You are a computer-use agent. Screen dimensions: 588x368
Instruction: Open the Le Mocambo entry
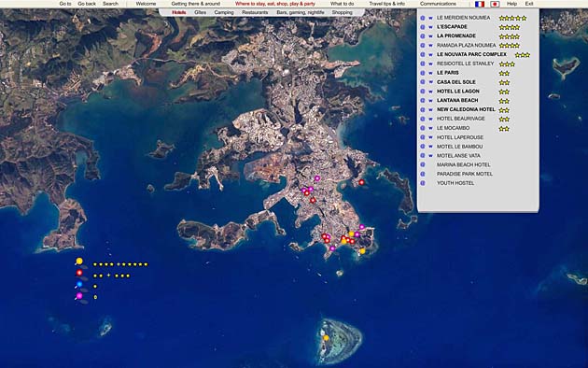(x=453, y=128)
